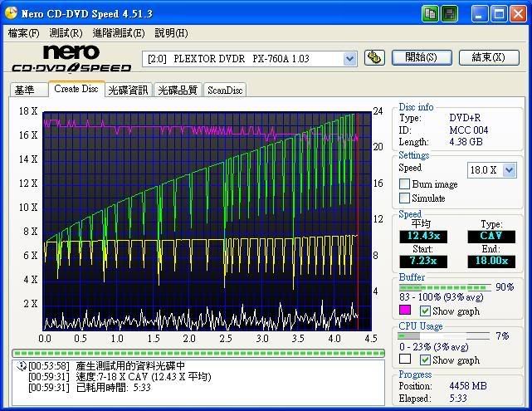Image resolution: width=532 pixels, height=411 pixels.
Task: Toggle Show graph under Buffer
Action: 425,311
